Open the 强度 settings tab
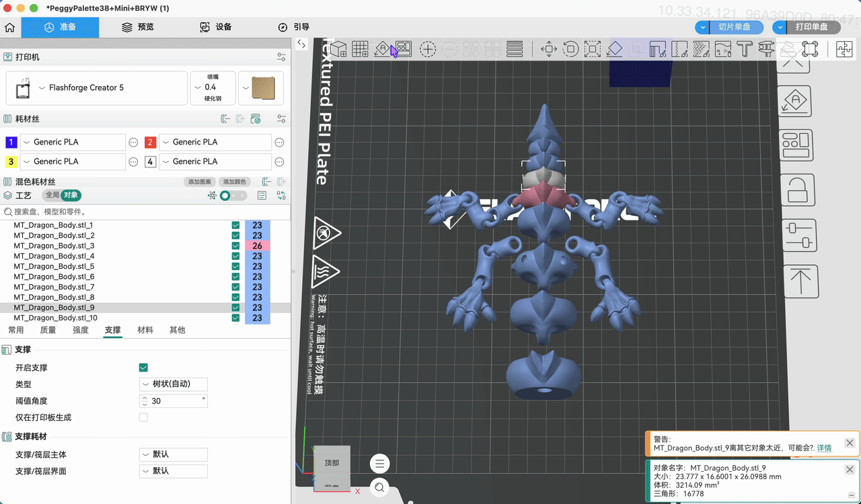Viewport: 861px width, 504px height. (81, 330)
